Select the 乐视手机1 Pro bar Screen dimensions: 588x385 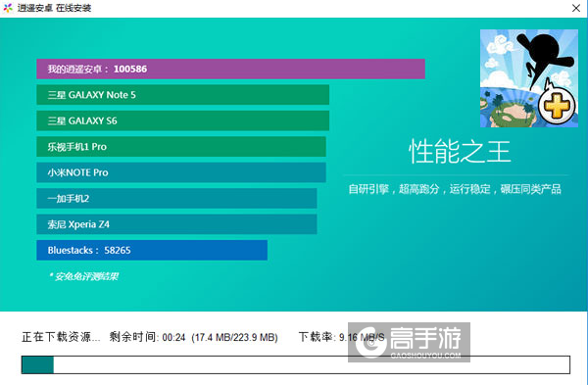pos(181,147)
